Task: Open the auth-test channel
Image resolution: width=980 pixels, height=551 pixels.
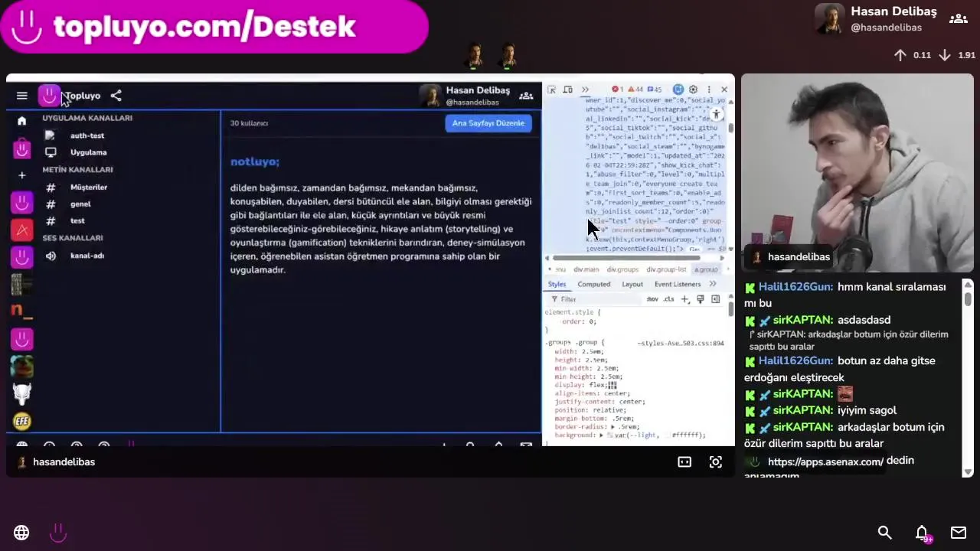Action: [x=87, y=135]
